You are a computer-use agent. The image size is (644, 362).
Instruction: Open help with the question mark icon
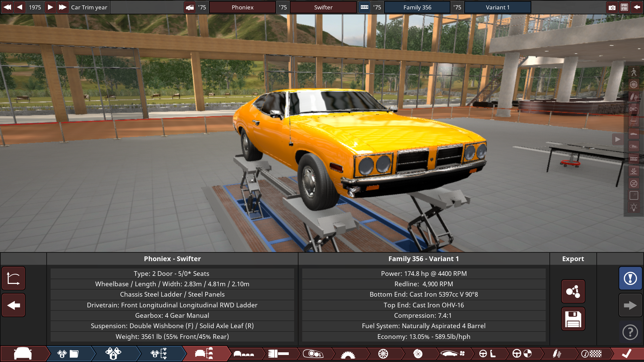(x=630, y=332)
